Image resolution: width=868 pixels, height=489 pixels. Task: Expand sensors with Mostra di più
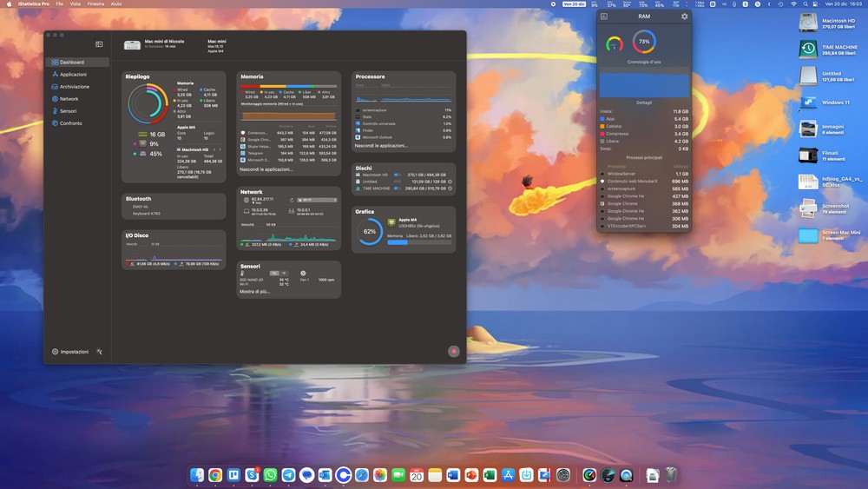[x=257, y=292]
